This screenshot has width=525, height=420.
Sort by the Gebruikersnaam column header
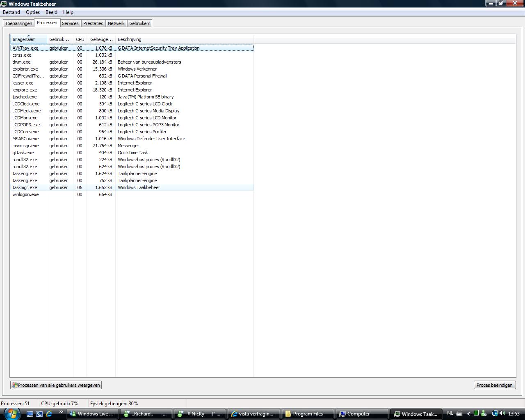click(60, 39)
